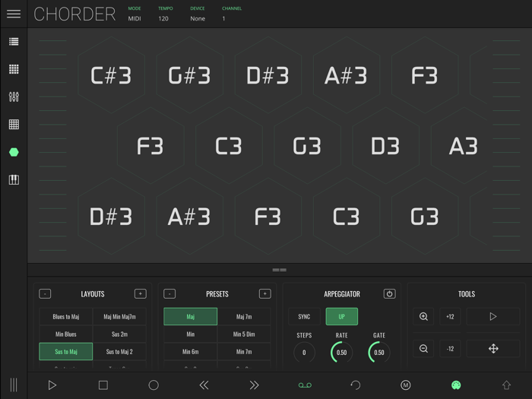Toggle arpeggiator SYNC
This screenshot has width=532, height=399.
click(304, 317)
